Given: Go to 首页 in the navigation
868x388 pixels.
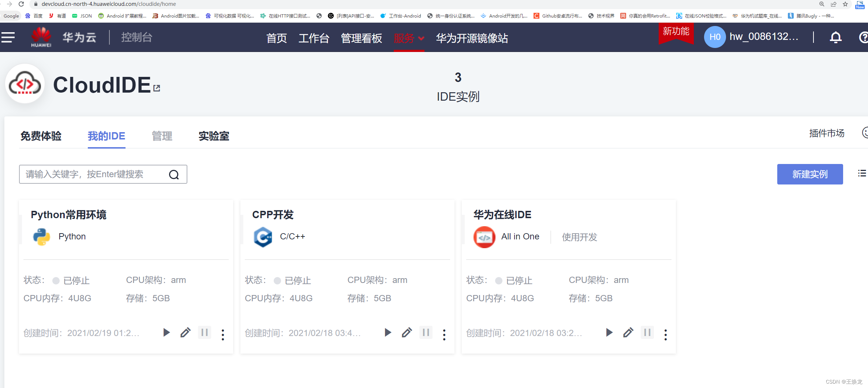Looking at the screenshot, I should click(x=276, y=38).
